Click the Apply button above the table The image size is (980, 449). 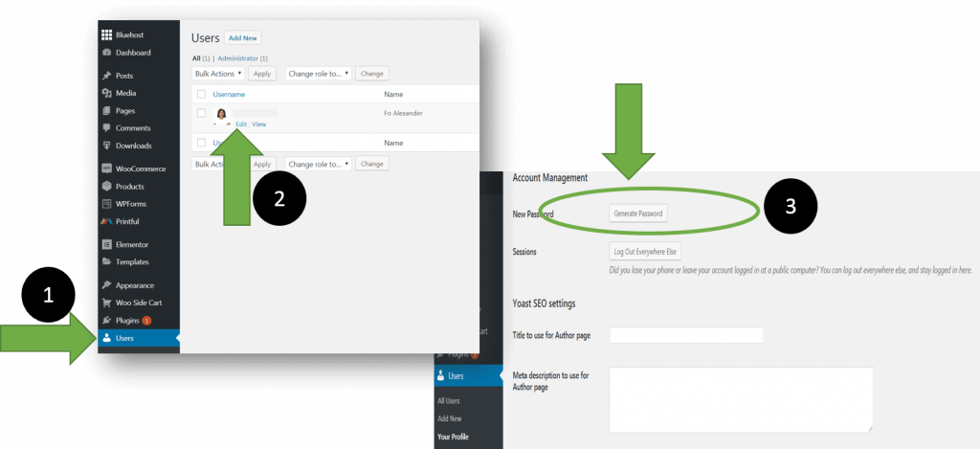[262, 74]
